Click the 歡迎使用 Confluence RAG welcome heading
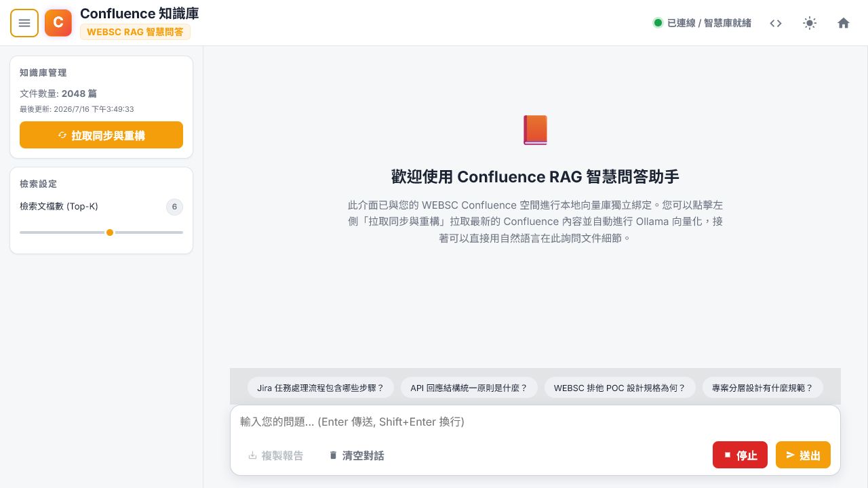The height and width of the screenshot is (488, 868). [x=535, y=177]
